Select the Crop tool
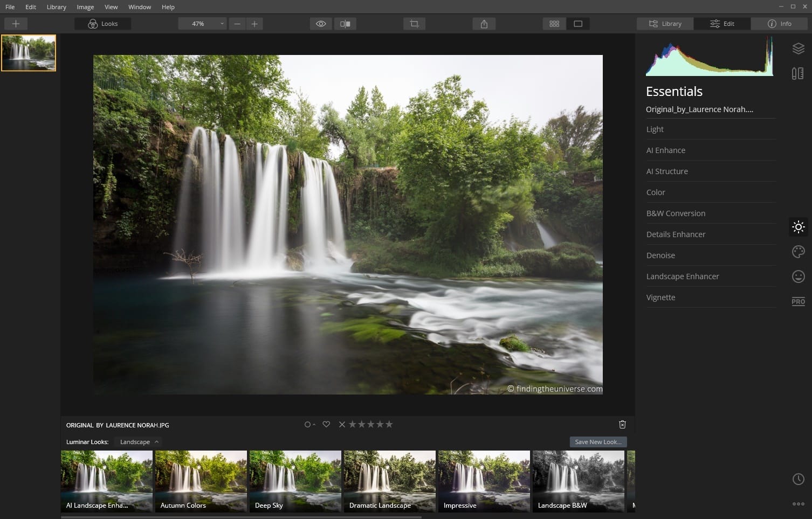This screenshot has height=519, width=812. click(x=414, y=24)
